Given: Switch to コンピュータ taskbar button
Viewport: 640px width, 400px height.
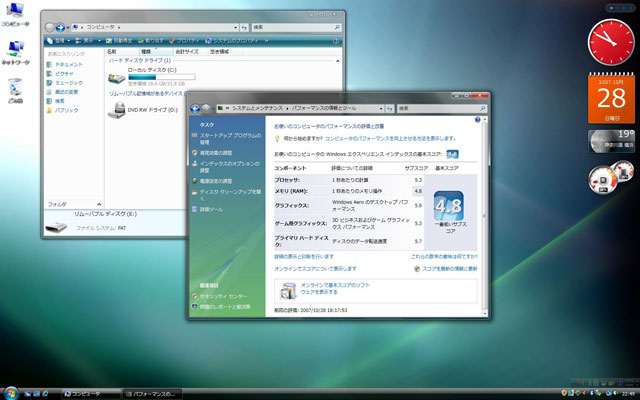Looking at the screenshot, I should [x=91, y=394].
